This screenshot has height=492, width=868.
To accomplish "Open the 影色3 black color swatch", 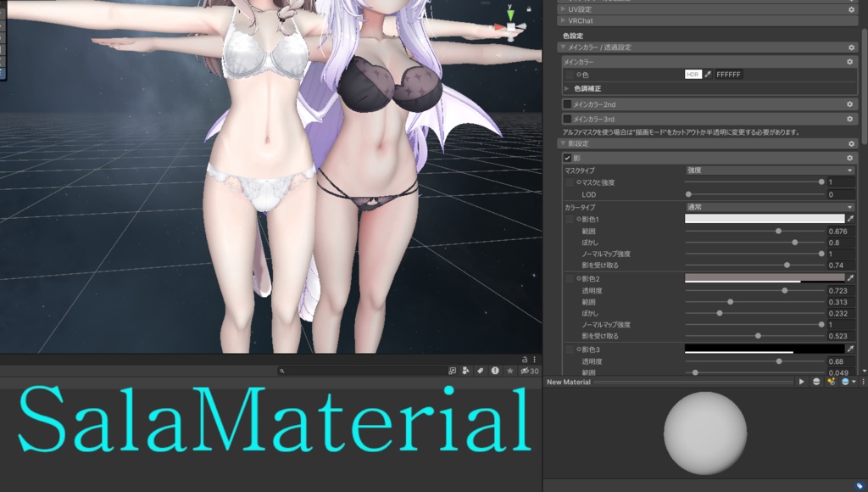I will 765,349.
